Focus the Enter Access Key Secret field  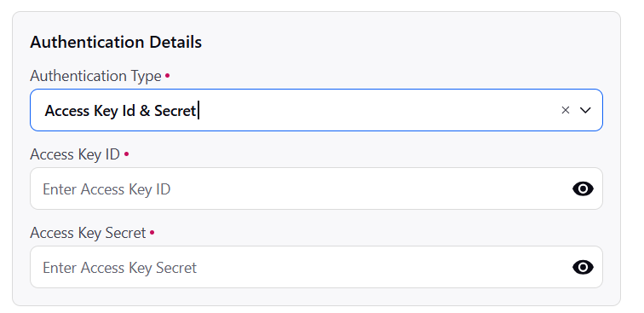tap(316, 267)
